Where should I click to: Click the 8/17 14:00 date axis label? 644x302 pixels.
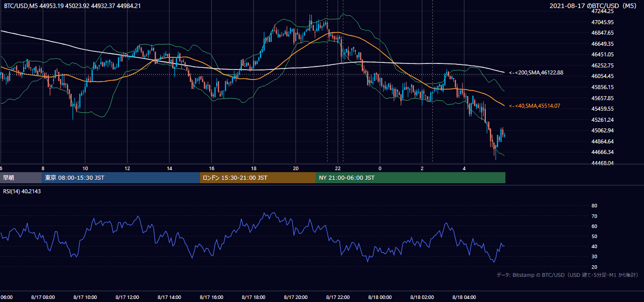169,297
